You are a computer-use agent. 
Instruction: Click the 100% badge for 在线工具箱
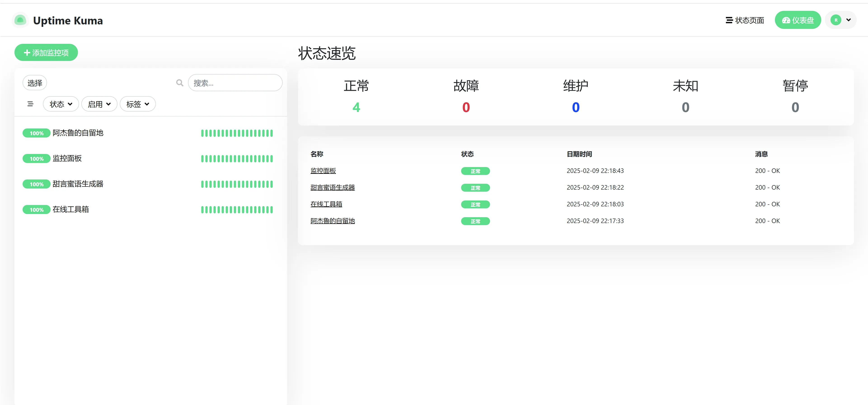click(x=36, y=210)
